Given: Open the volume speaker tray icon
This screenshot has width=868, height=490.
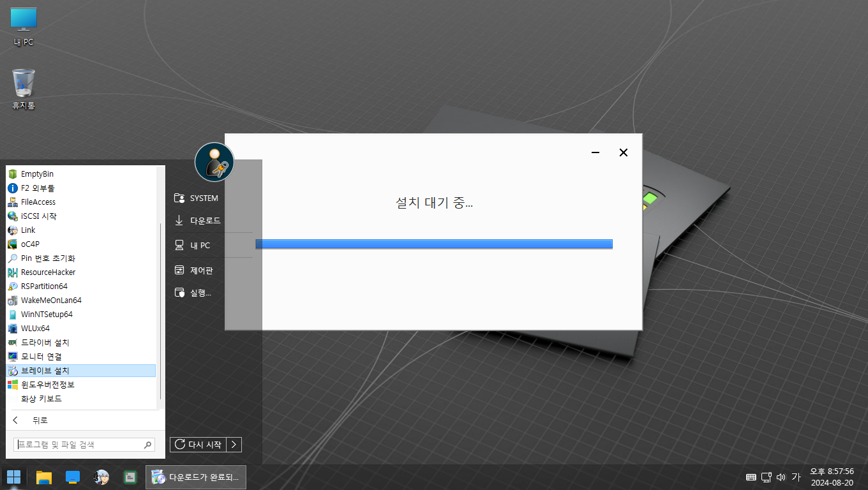Looking at the screenshot, I should (x=781, y=477).
